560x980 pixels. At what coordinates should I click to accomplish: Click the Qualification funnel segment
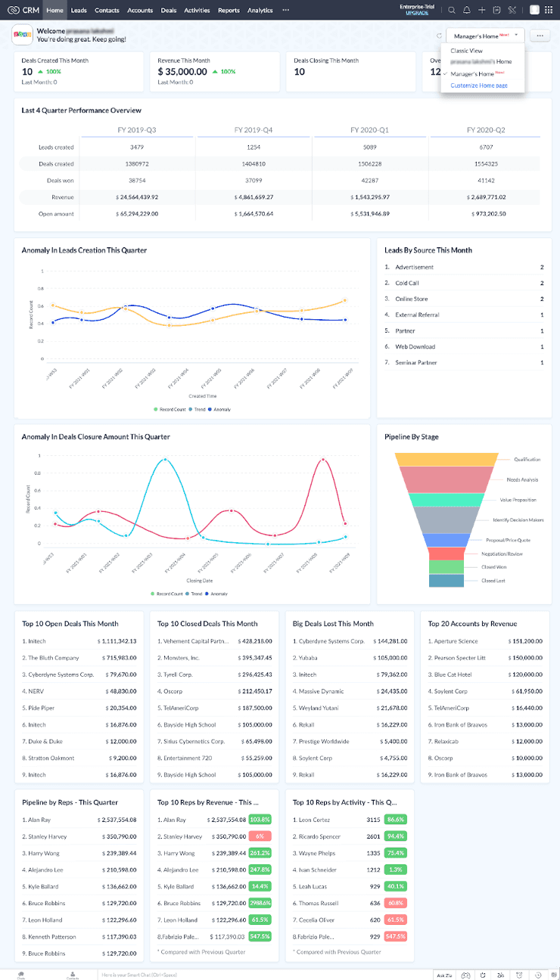[446, 459]
